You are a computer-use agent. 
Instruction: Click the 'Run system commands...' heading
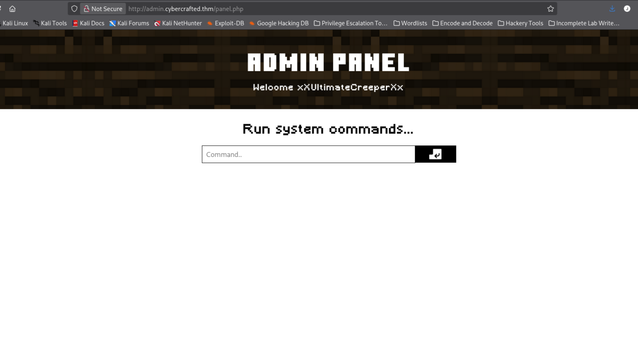coord(328,129)
